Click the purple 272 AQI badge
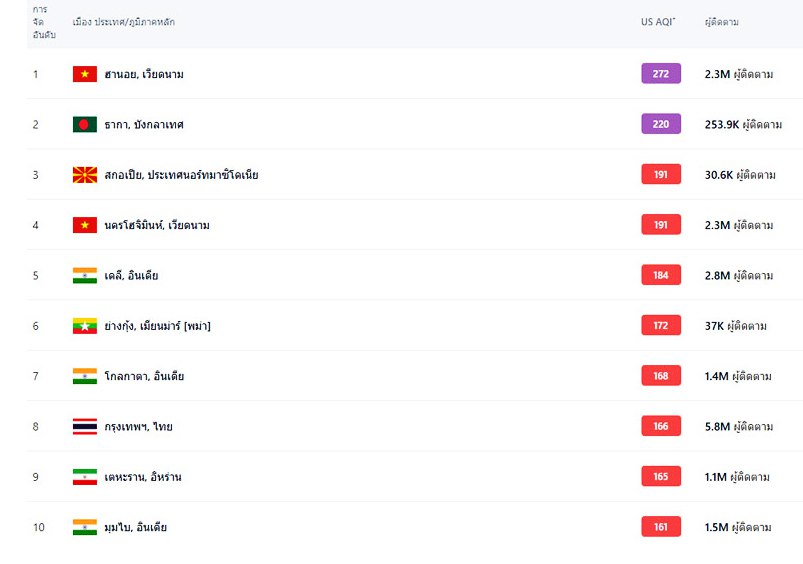Viewport: 803px width, 564px height. pos(661,74)
